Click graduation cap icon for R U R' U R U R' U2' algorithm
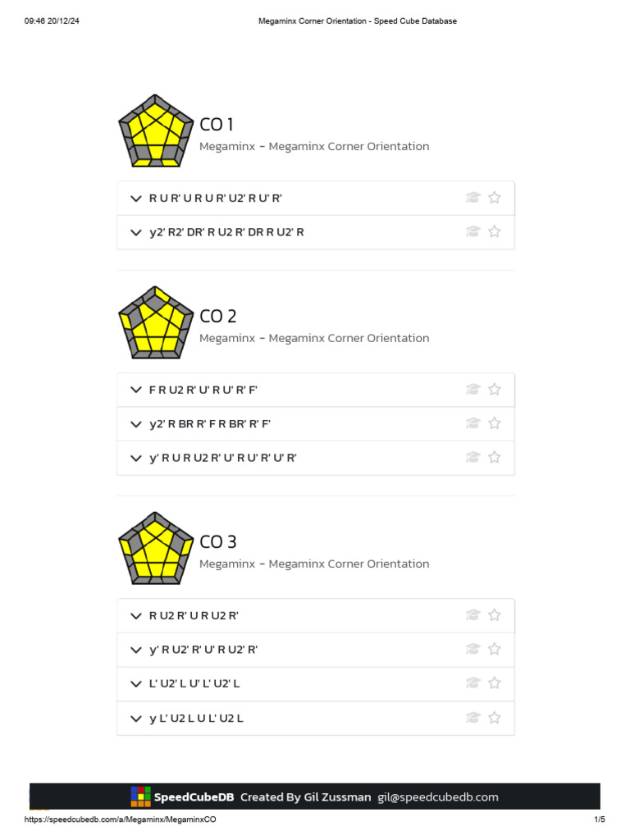Viewport: 630px width, 840px height. 472,198
